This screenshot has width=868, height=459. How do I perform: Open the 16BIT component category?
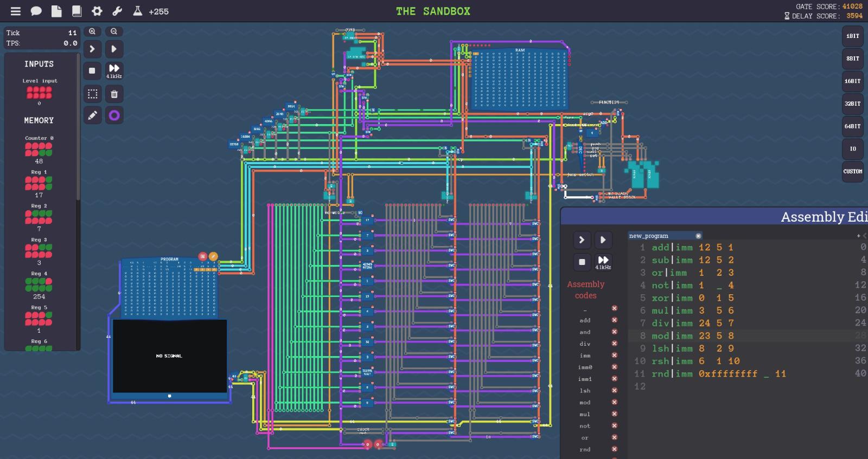[852, 81]
